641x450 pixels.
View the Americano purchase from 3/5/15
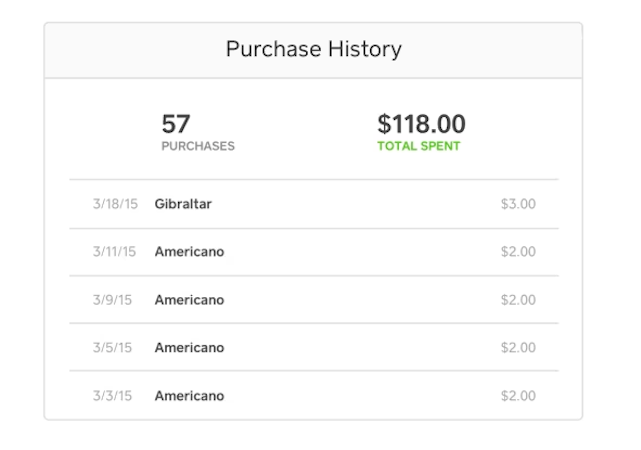click(189, 348)
